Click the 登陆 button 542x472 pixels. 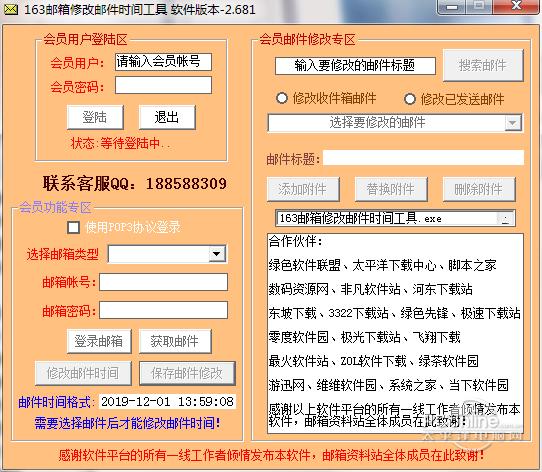click(x=95, y=117)
